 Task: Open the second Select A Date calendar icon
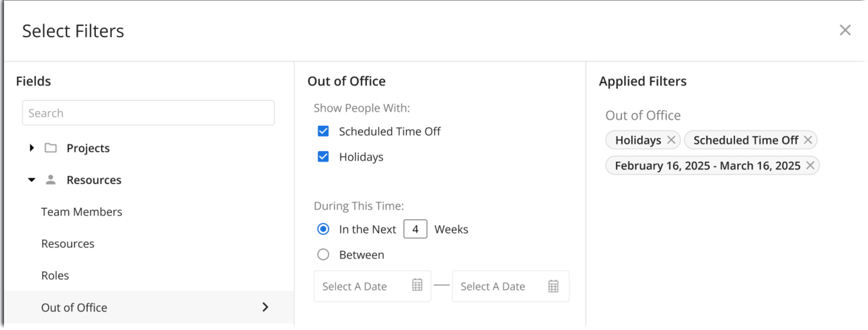553,286
